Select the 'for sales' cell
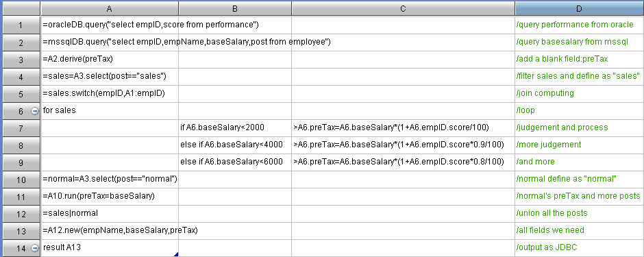 point(109,110)
